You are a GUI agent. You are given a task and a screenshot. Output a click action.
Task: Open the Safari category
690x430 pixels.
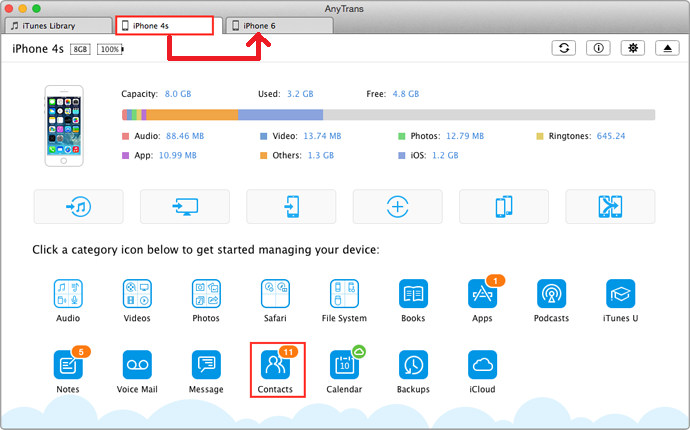275,294
